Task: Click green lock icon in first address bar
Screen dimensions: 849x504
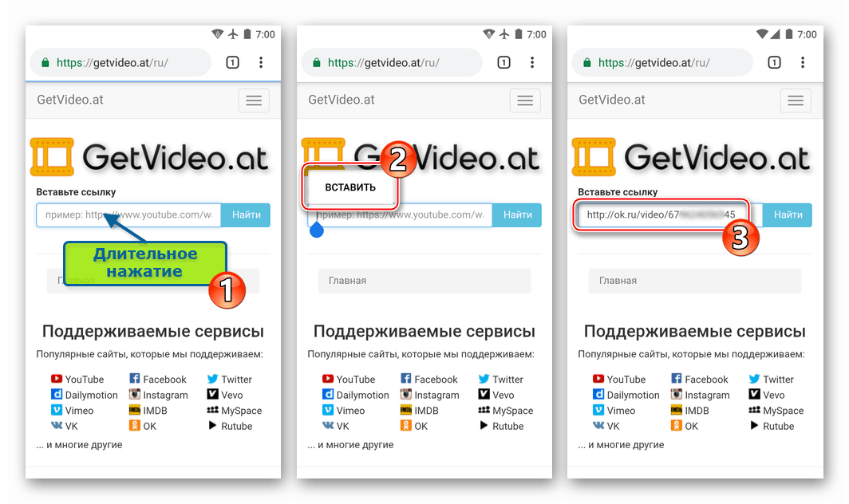Action: 45,63
